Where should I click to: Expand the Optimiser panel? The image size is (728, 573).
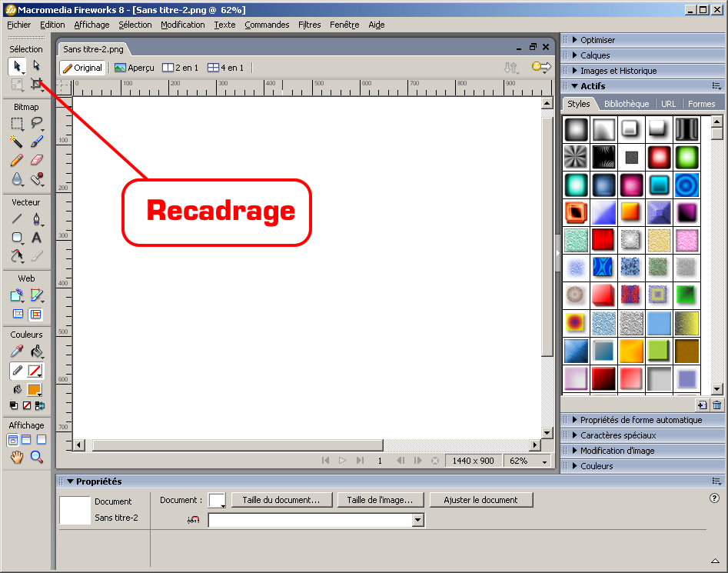tap(597, 40)
